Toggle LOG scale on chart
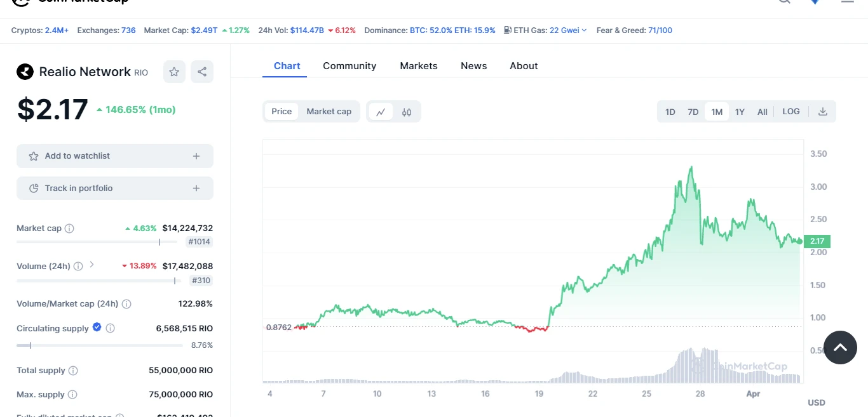868x417 pixels. coord(791,112)
